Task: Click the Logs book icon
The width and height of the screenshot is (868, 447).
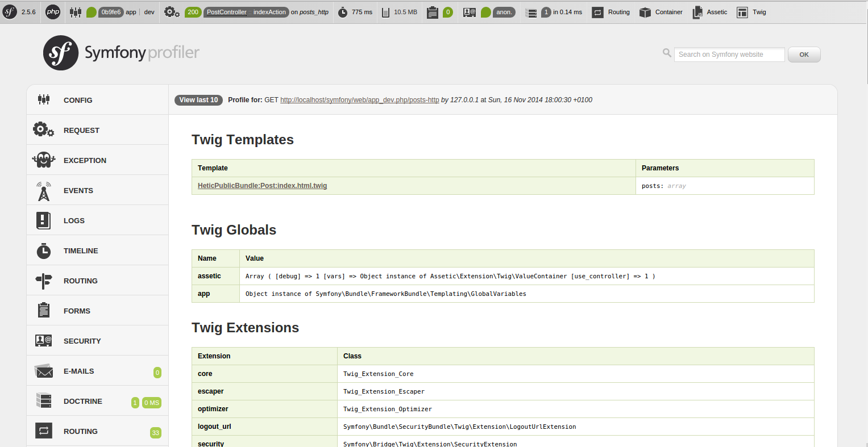Action: coord(44,220)
